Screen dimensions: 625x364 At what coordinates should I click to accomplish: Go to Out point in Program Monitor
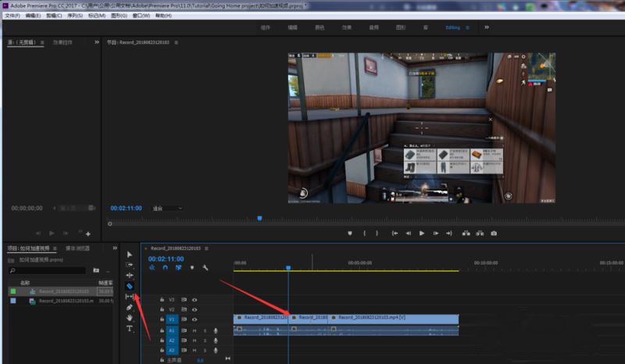(449, 234)
